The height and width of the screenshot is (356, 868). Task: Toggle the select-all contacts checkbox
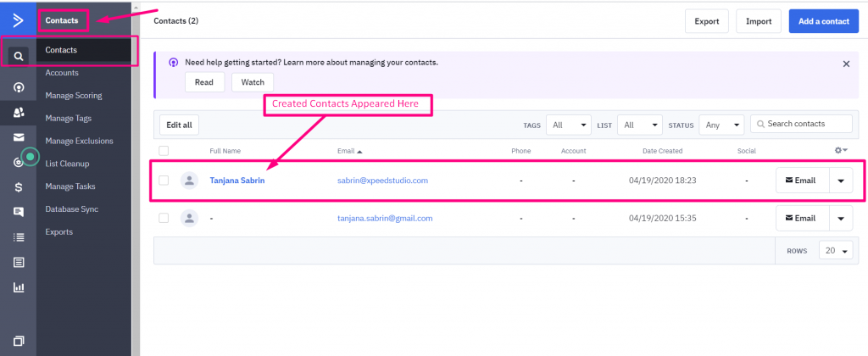pyautogui.click(x=164, y=151)
